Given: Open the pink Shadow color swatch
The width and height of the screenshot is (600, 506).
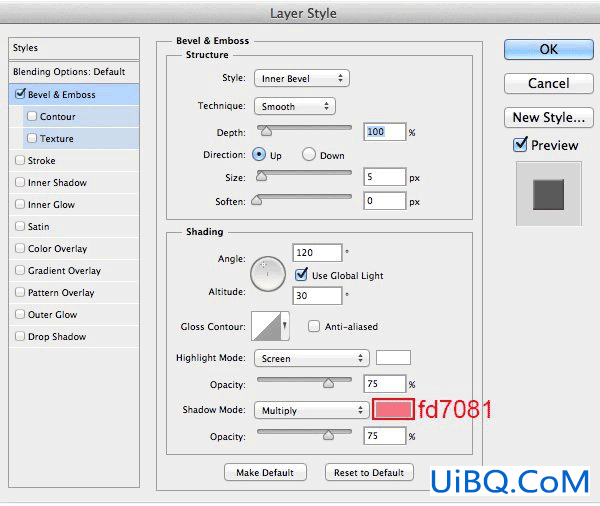Looking at the screenshot, I should (x=393, y=410).
